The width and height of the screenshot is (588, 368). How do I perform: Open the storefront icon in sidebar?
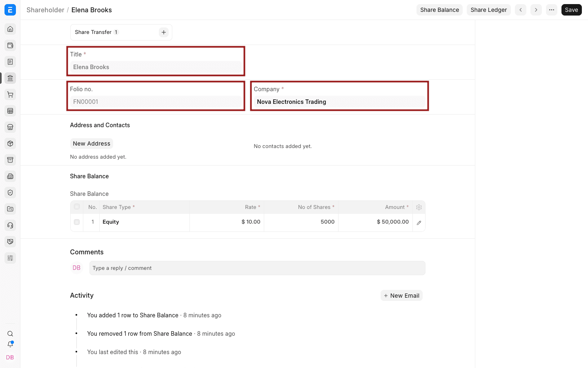pyautogui.click(x=10, y=127)
